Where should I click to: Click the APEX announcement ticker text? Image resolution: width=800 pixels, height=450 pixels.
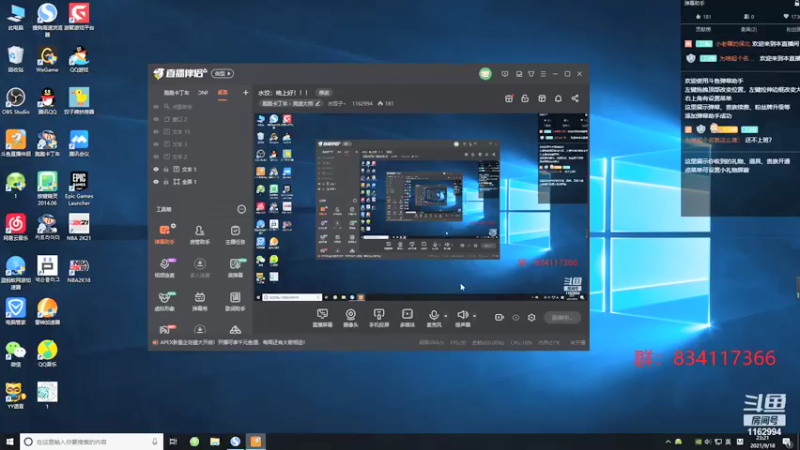[x=233, y=342]
